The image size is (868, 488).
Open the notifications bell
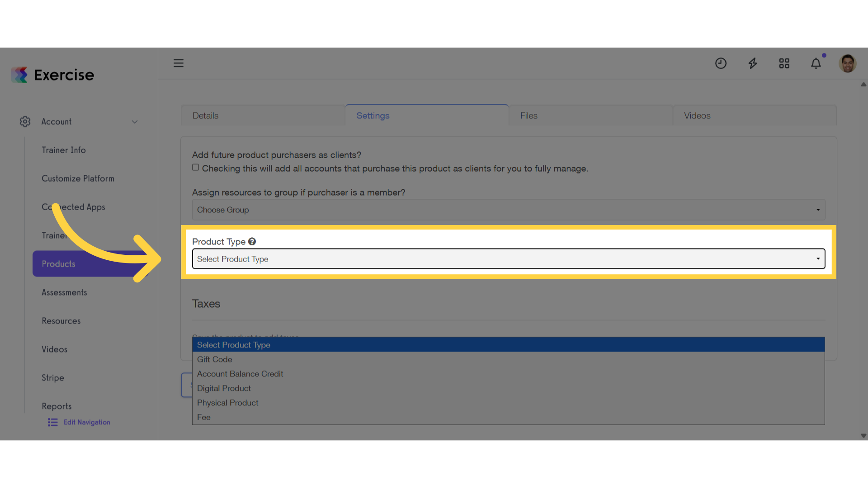click(x=816, y=63)
